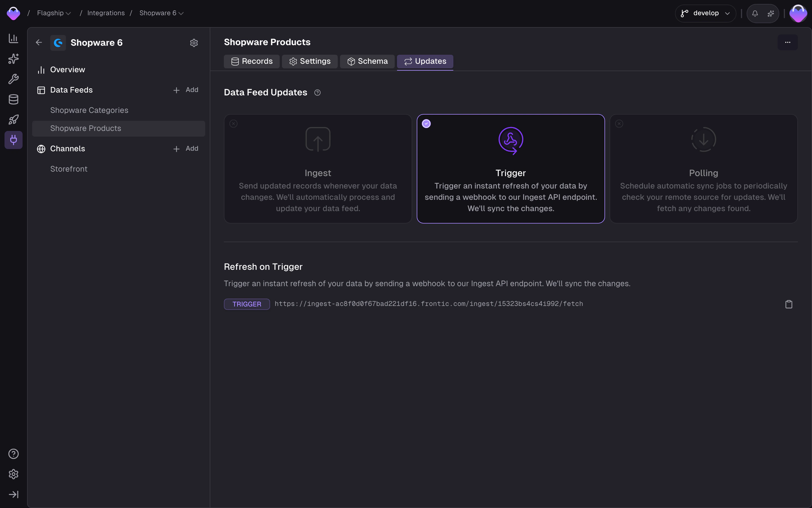Open the analytics chart icon in left rail
The width and height of the screenshot is (812, 508).
click(14, 38)
